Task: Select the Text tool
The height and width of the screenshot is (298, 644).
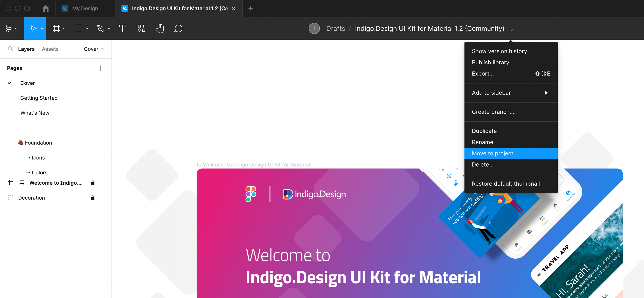Action: (122, 28)
